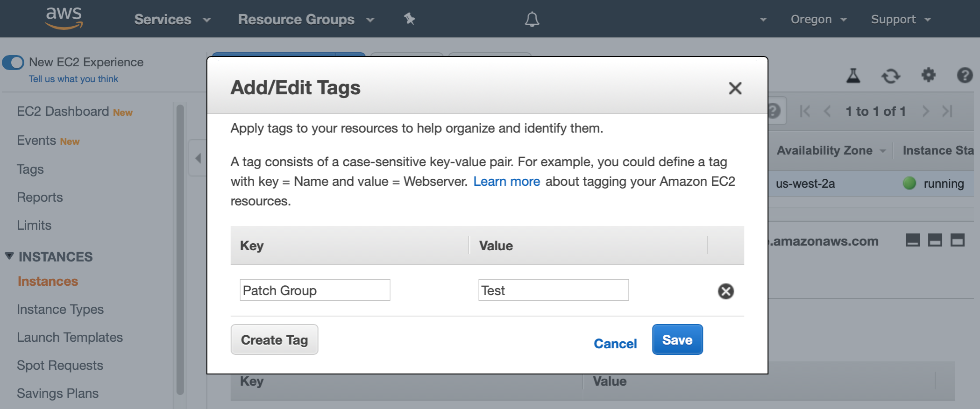Save the tags
This screenshot has height=409, width=980.
point(677,339)
